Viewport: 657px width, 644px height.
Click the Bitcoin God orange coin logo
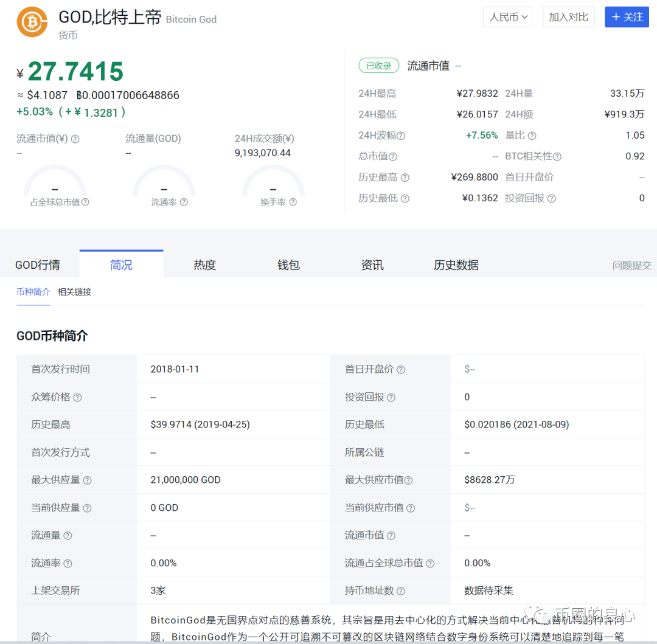point(32,22)
